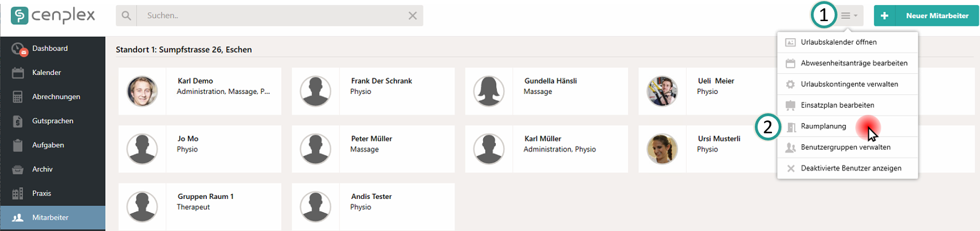The height and width of the screenshot is (231, 980).
Task: Clear the search field with X
Action: 413,16
